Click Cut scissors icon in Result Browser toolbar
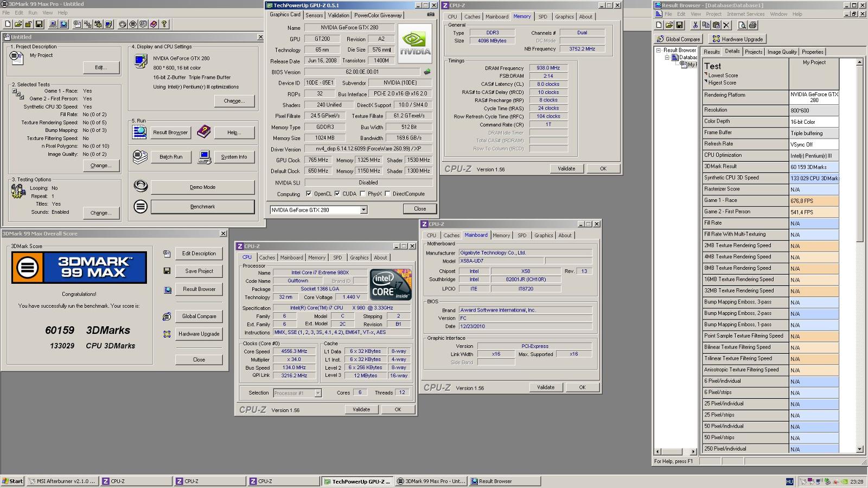Image resolution: width=868 pixels, height=488 pixels. point(695,25)
